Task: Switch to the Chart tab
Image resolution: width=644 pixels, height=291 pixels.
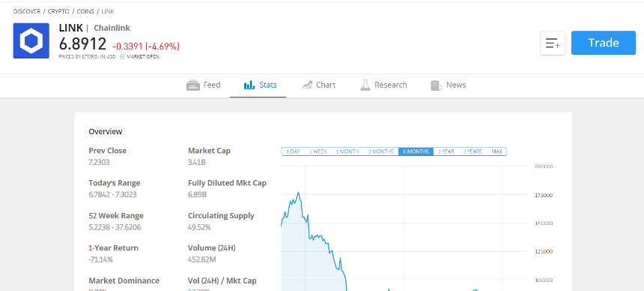Action: [x=319, y=85]
